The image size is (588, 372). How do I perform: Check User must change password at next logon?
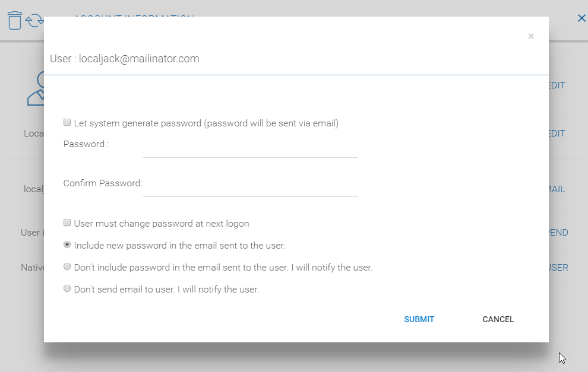pos(67,223)
